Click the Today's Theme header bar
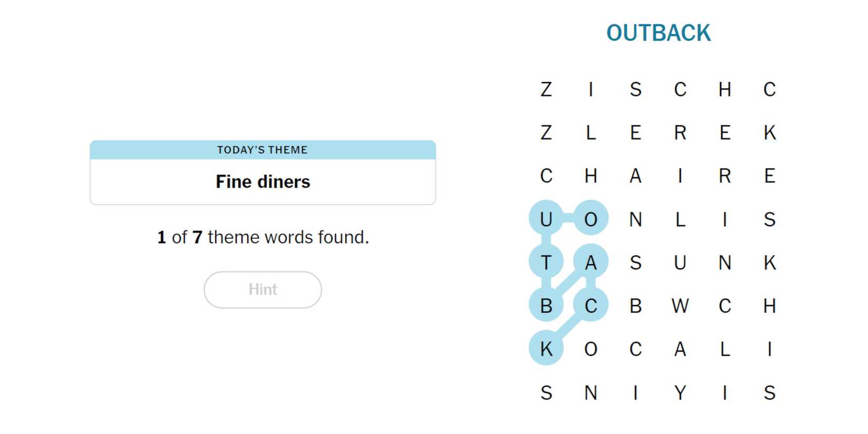868x434 pixels. [263, 150]
